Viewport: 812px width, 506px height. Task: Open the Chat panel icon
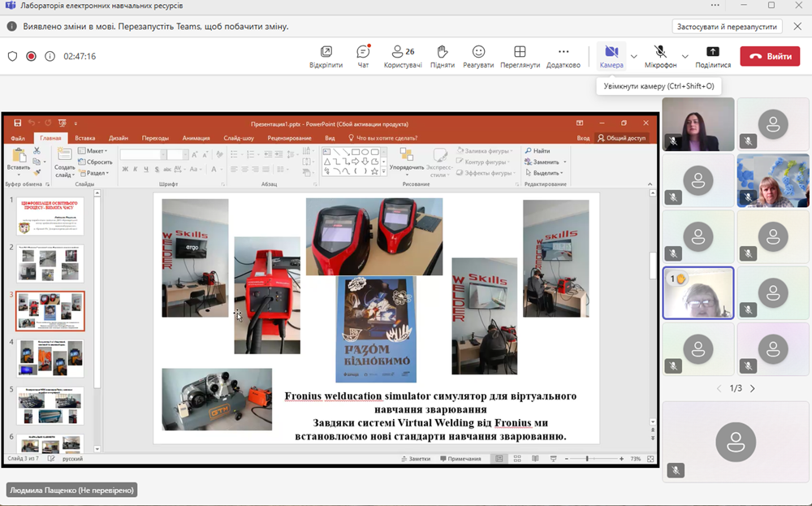(363, 53)
